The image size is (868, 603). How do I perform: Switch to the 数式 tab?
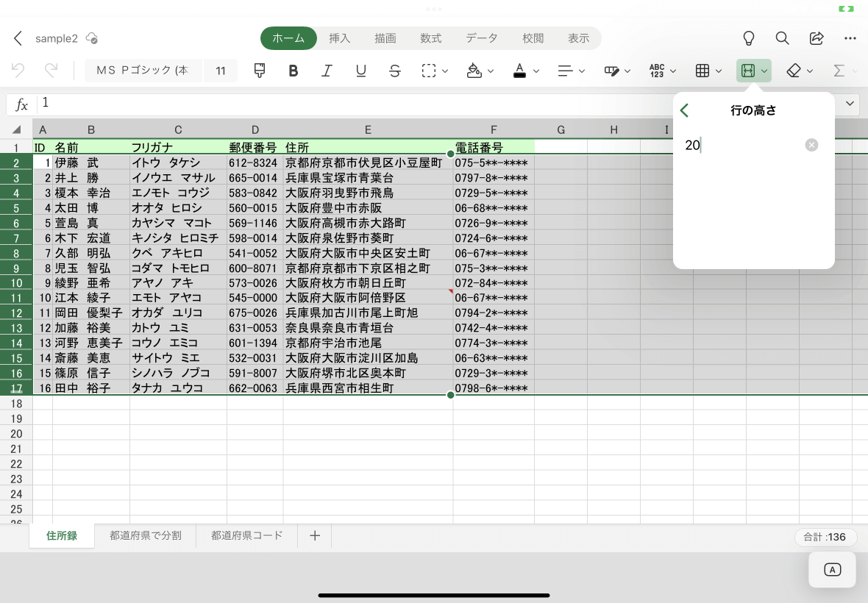click(x=430, y=38)
